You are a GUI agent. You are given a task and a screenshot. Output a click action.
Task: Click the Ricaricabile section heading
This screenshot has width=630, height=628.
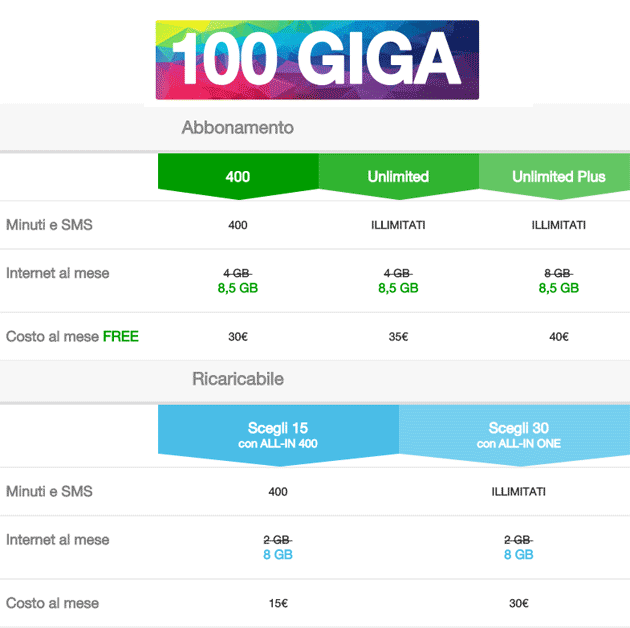[x=237, y=380]
